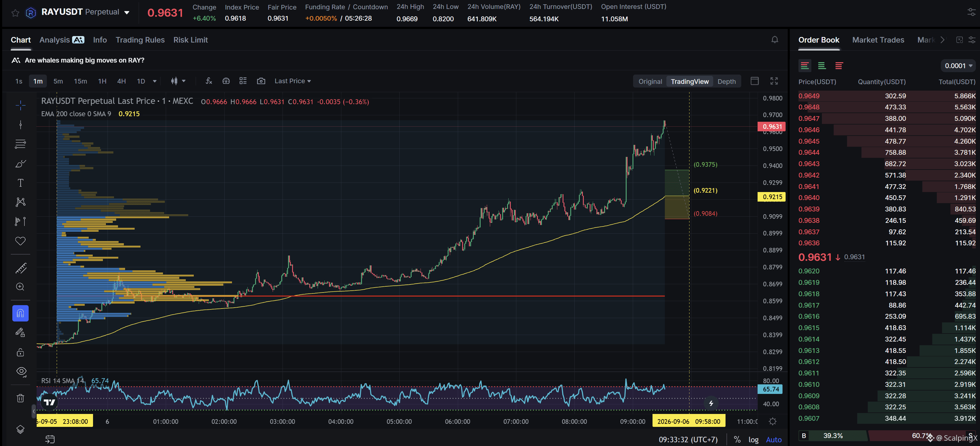Screen dimensions: 980x446
Task: Add RAYUSDT to favorites star
Action: (15, 13)
